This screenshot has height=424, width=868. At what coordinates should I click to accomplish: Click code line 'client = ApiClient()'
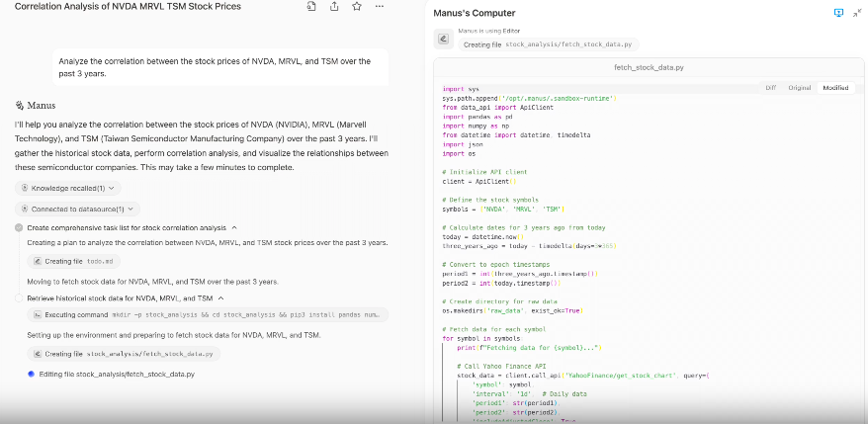click(x=479, y=182)
